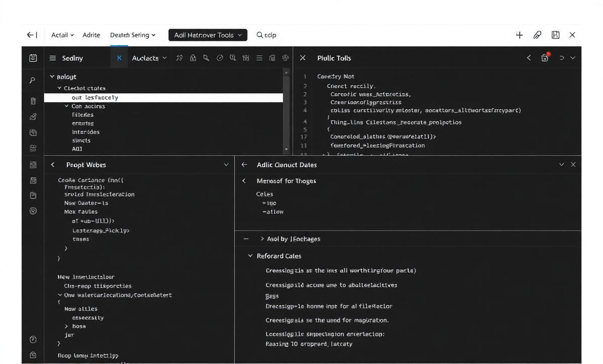The image size is (603, 364).
Task: Click the round help icon at the sidebar bottom
Action: 33,340
